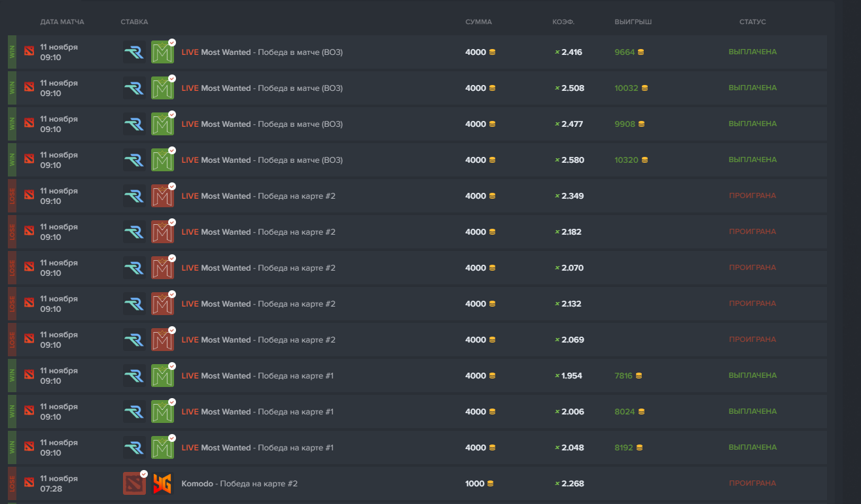Click the orange YG team logo
This screenshot has height=504, width=861.
162,484
